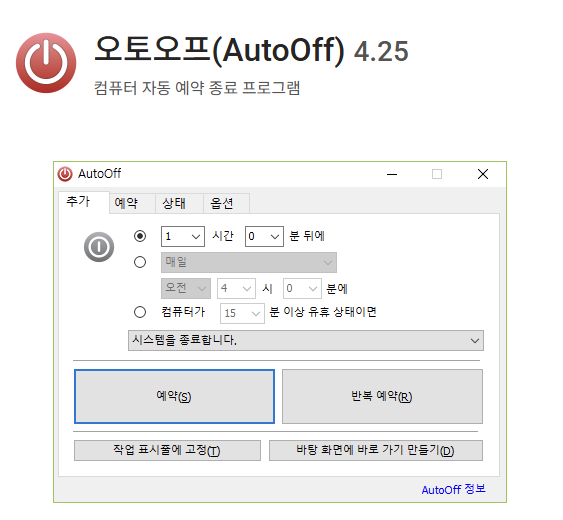Image resolution: width=563 pixels, height=520 pixels.
Task: Switch to the 추가 tab
Action: click(x=84, y=202)
